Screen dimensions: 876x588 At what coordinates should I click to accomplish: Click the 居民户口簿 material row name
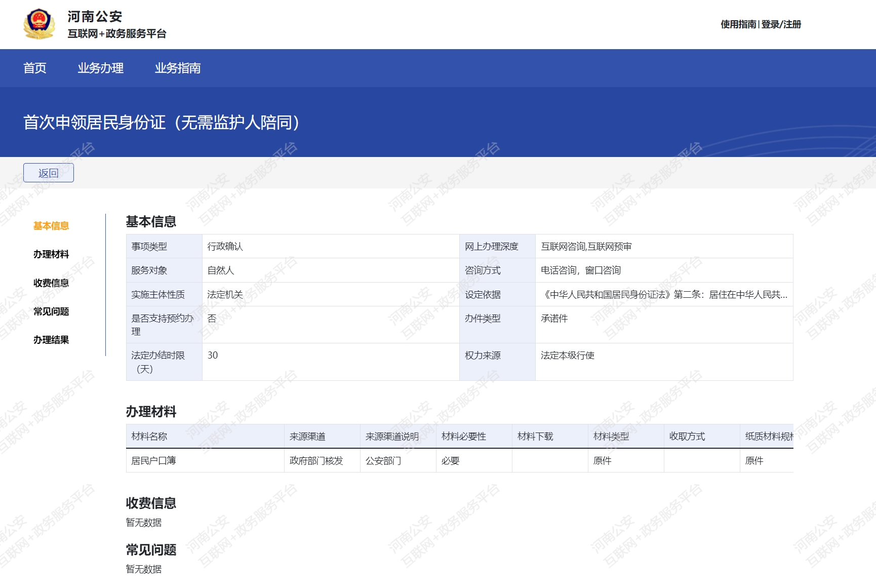[153, 461]
